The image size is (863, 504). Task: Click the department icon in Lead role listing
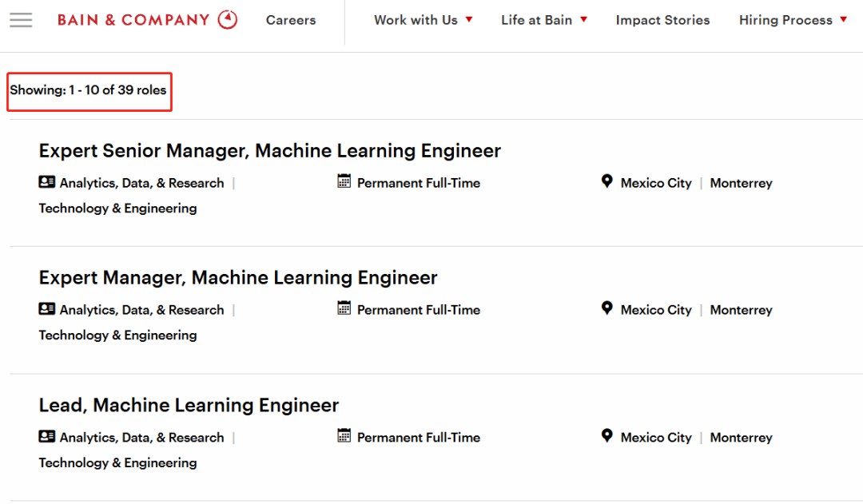click(47, 437)
